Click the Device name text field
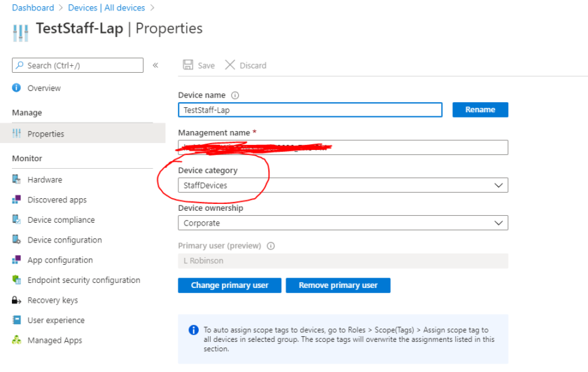The height and width of the screenshot is (372, 588). (310, 109)
